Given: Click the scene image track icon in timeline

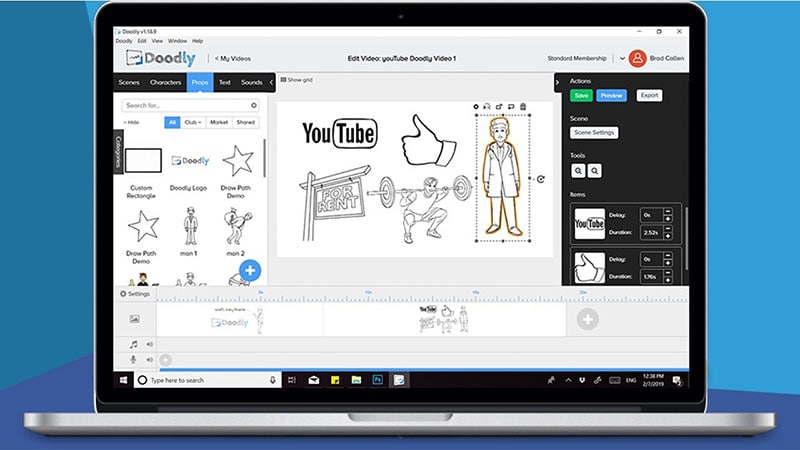Looking at the screenshot, I should click(x=134, y=319).
